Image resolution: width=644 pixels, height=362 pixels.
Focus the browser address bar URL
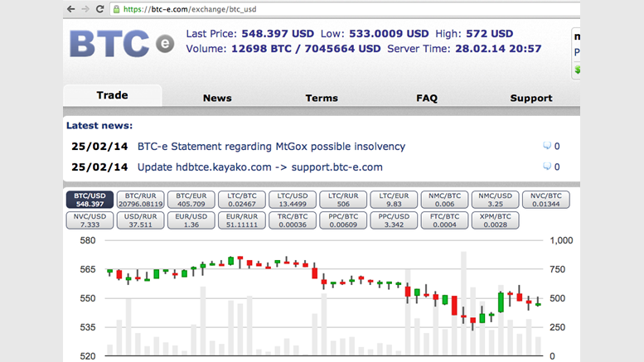pyautogui.click(x=345, y=9)
